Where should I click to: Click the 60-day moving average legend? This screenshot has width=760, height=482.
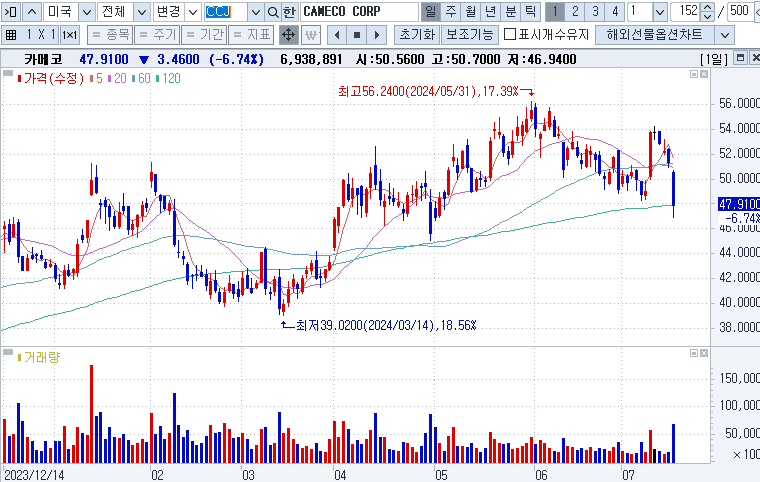coord(142,79)
